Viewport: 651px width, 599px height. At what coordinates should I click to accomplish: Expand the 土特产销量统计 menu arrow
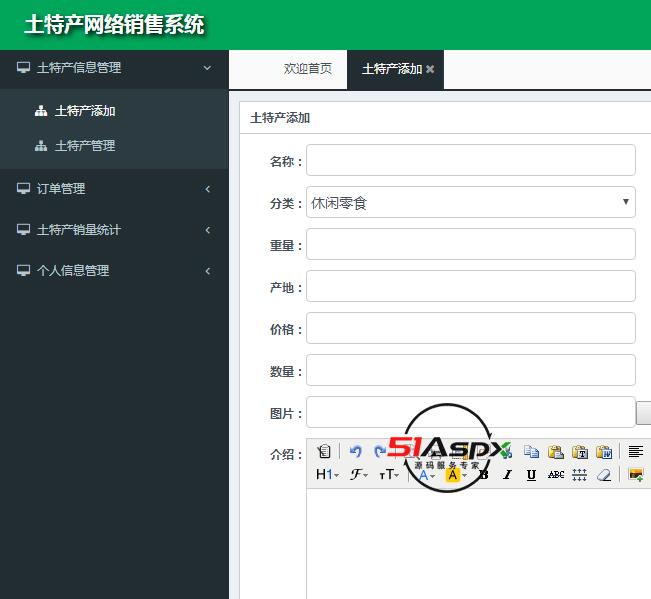coord(208,230)
